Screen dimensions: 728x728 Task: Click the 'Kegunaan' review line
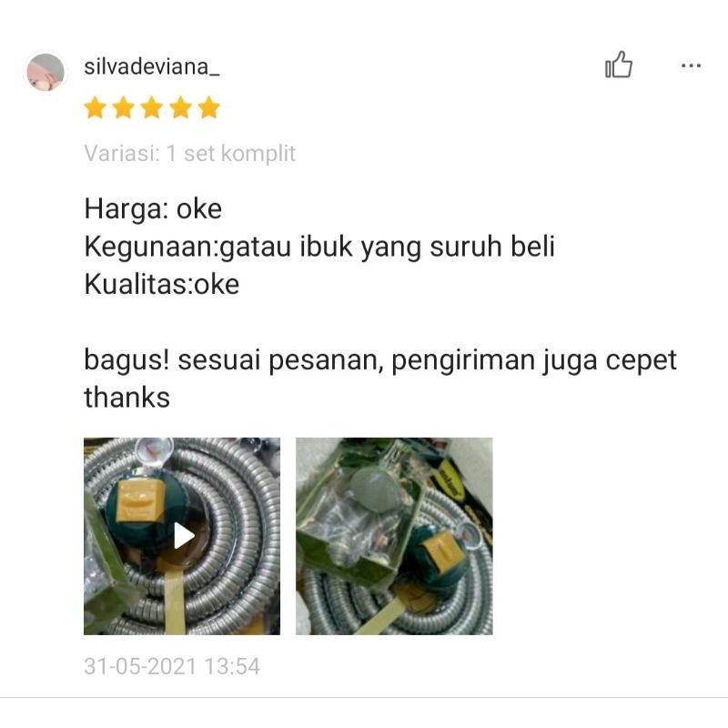click(x=319, y=247)
